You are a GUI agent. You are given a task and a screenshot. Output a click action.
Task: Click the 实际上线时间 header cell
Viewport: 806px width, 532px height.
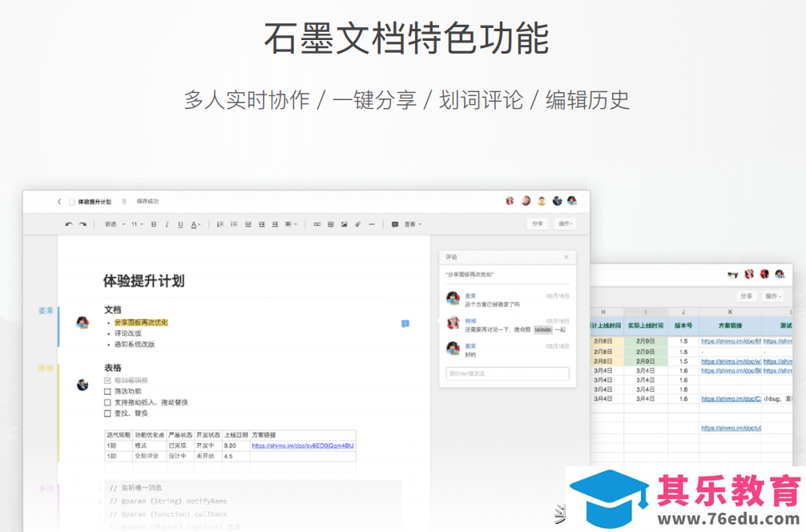click(646, 326)
